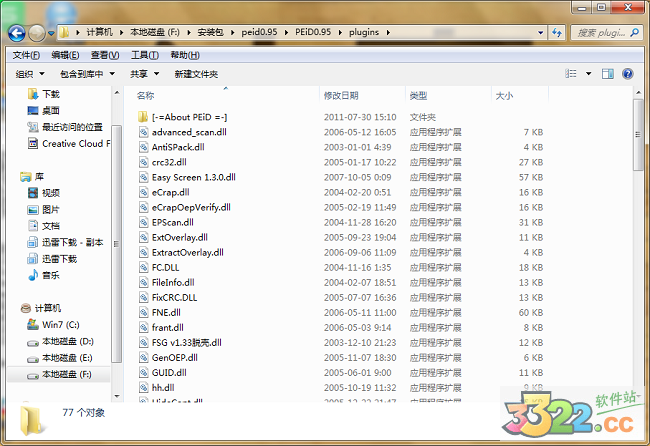Open recent locations dropdown beside nav arrows

tap(51, 33)
